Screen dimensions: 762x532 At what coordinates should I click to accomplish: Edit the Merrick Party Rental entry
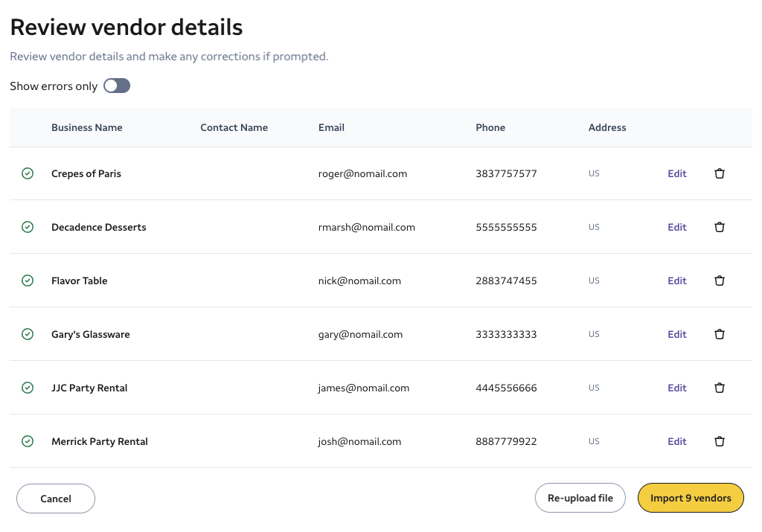[676, 441]
